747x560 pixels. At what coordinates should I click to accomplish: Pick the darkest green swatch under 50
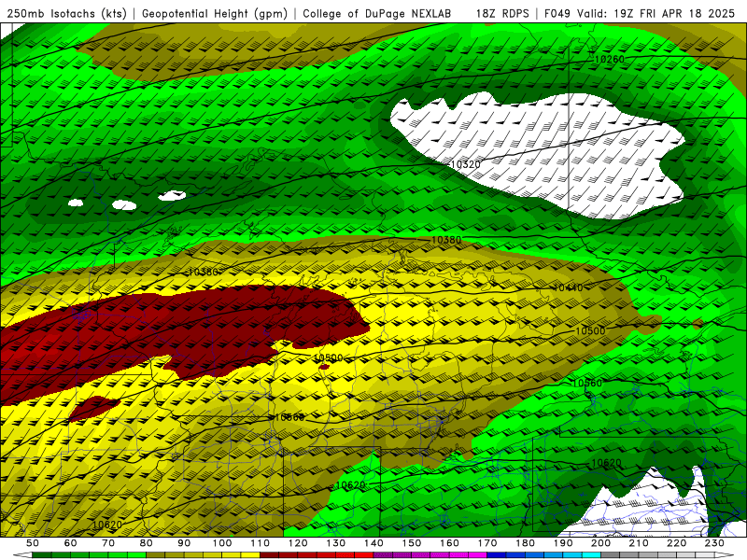[x=42, y=555]
